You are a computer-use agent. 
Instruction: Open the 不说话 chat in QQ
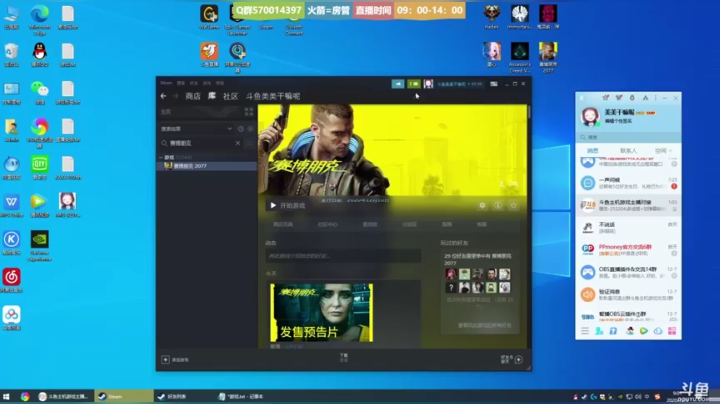coord(628,227)
